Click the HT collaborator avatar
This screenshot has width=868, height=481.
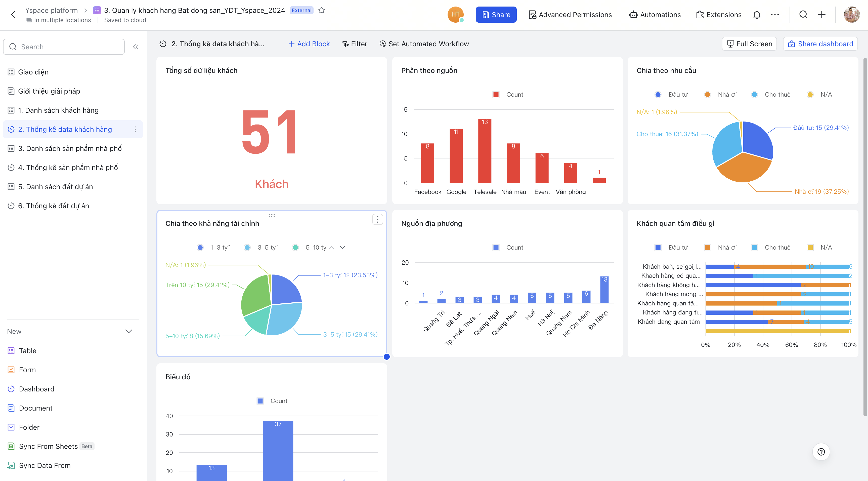tap(456, 15)
